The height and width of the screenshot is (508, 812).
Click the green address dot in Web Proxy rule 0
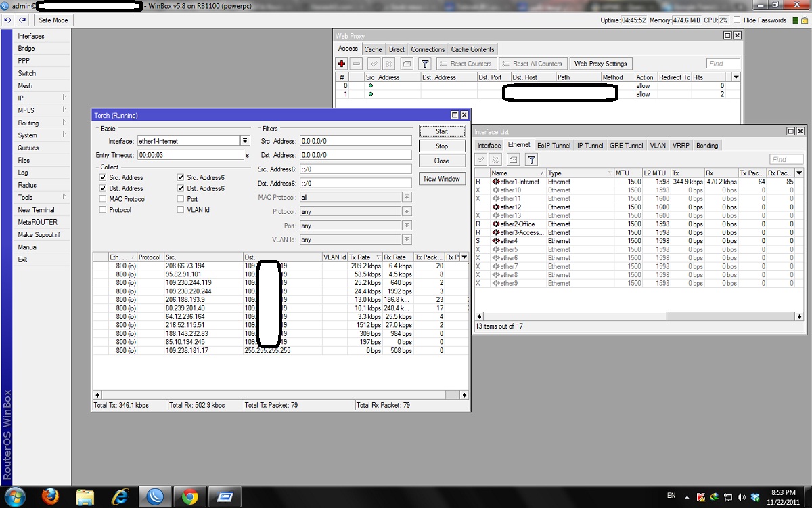tap(370, 86)
